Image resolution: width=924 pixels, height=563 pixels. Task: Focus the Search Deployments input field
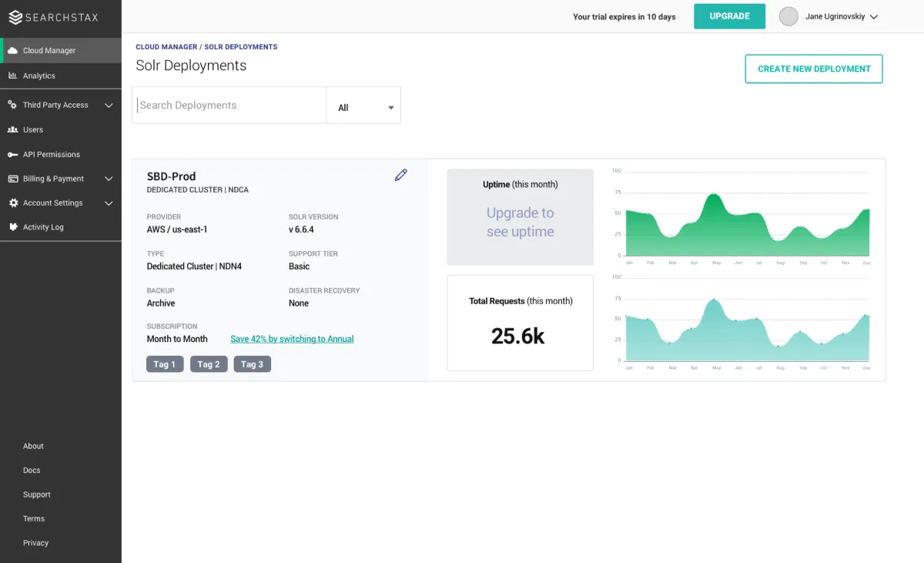coord(229,106)
